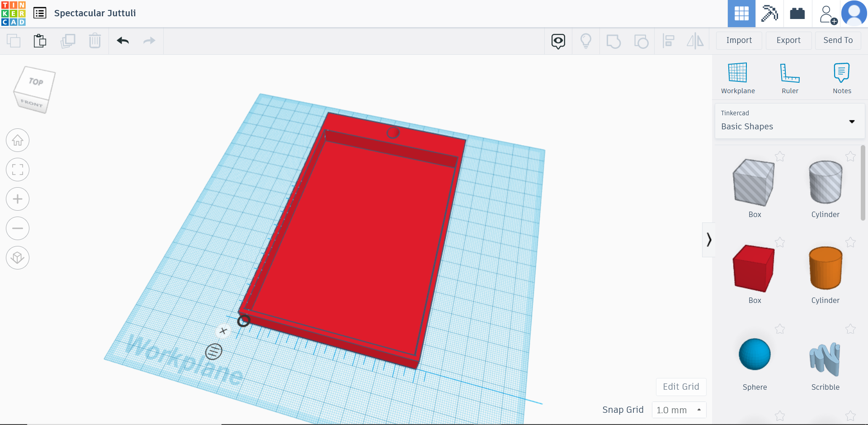Select the Ruler tool

(790, 78)
